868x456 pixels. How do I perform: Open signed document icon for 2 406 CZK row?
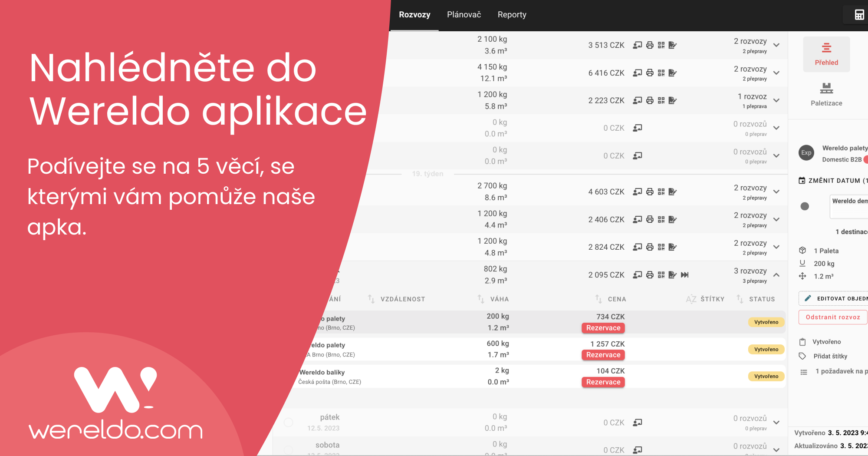[673, 219]
